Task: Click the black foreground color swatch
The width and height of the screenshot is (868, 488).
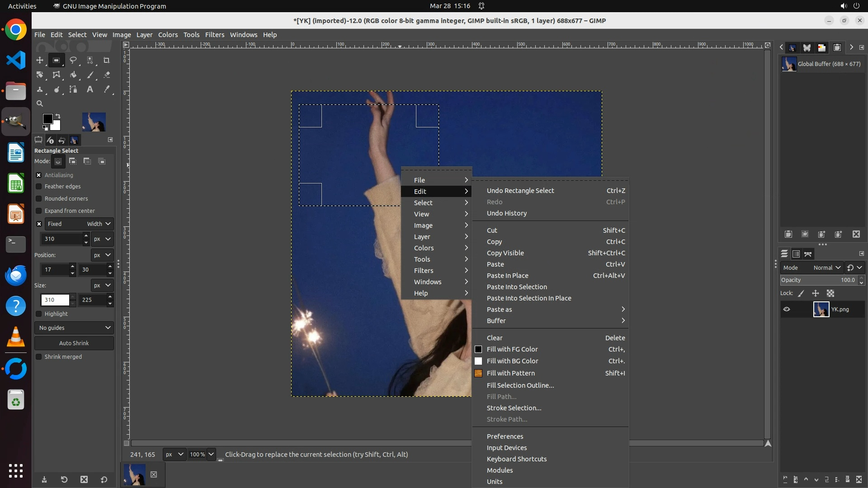Action: coord(47,119)
